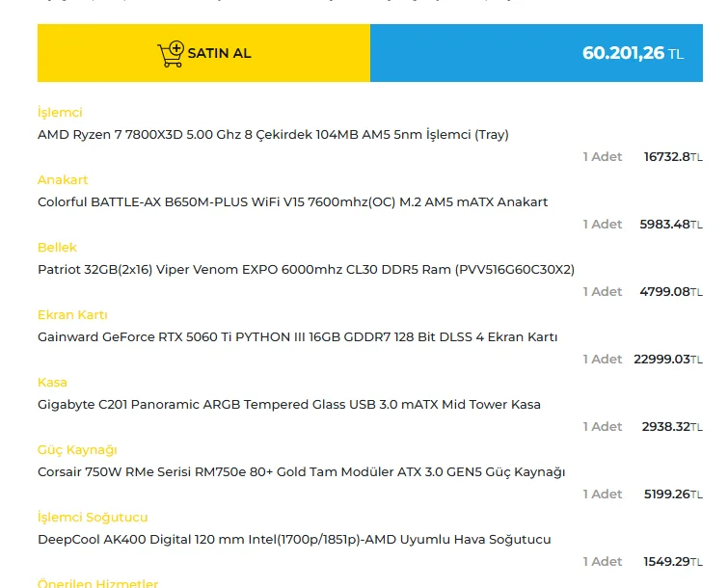
Task: Select the Bellek category heading
Action: [x=57, y=248]
